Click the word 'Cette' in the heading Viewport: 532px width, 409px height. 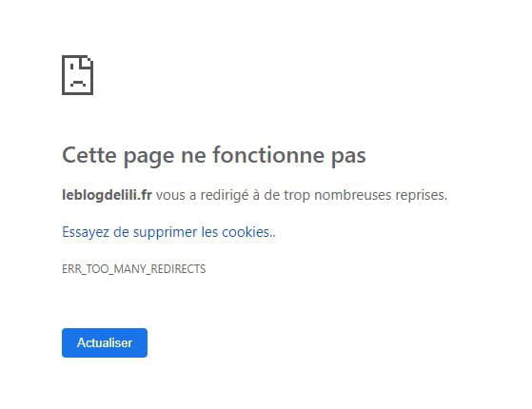tap(89, 155)
